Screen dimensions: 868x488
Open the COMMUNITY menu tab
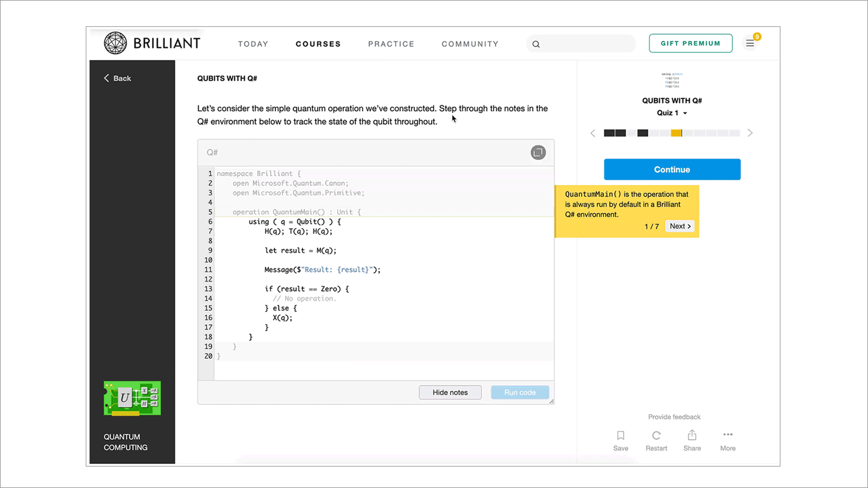pos(470,43)
